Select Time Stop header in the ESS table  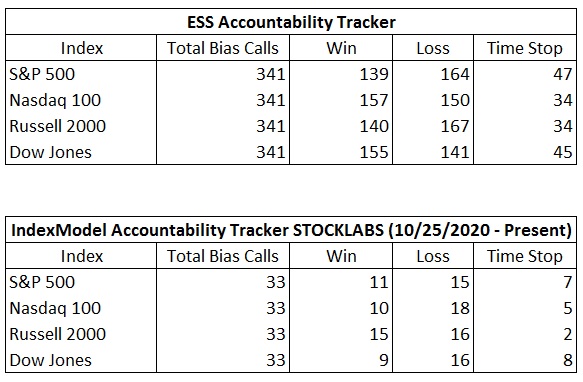[x=525, y=48]
